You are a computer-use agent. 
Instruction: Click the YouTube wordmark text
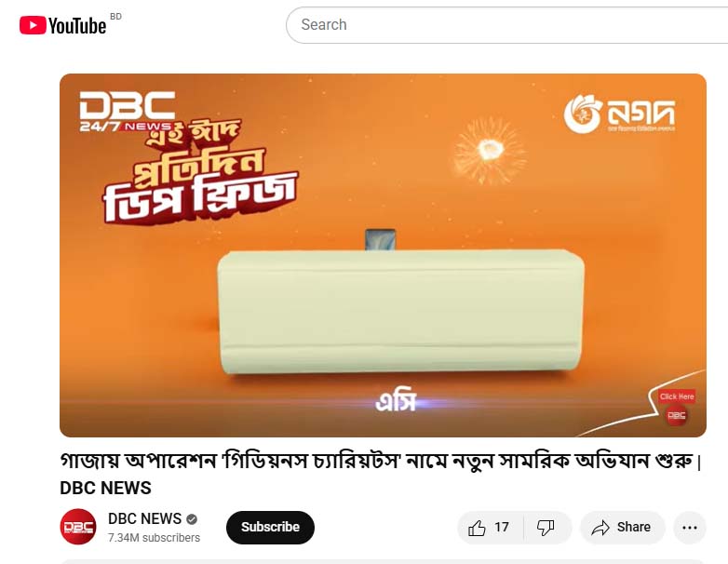(77, 26)
